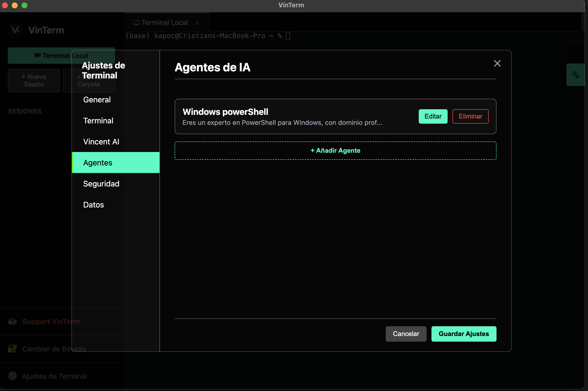Open the AI sparkle assistant panel icon
This screenshot has height=391, width=588.
pyautogui.click(x=576, y=75)
